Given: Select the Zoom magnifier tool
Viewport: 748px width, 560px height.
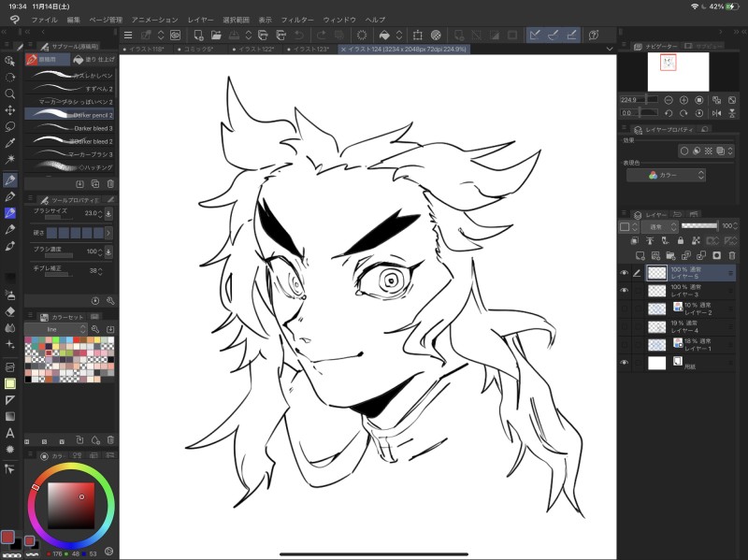Looking at the screenshot, I should click(9, 93).
